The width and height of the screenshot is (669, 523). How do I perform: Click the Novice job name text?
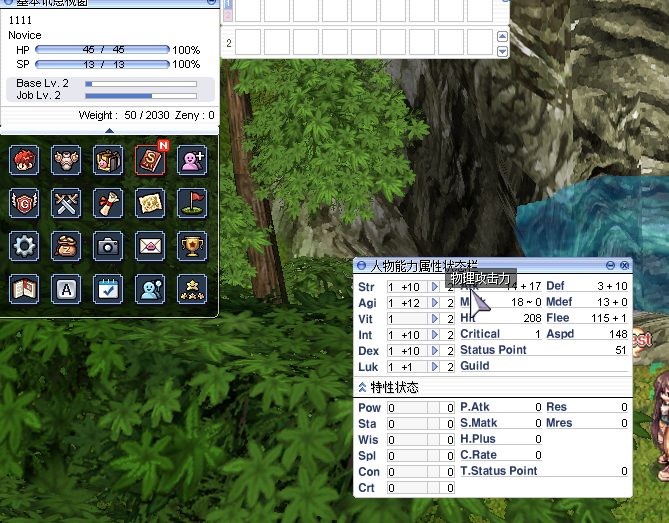[x=25, y=35]
